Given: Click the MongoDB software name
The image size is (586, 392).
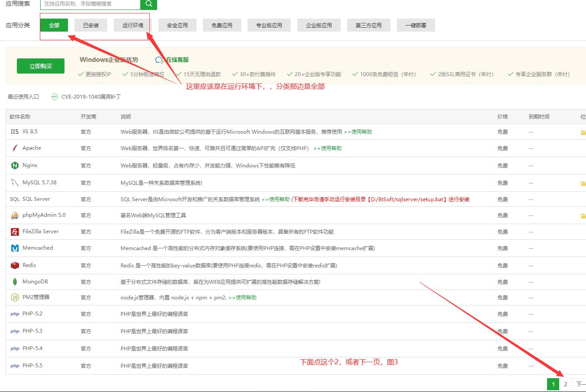Looking at the screenshot, I should (35, 282).
